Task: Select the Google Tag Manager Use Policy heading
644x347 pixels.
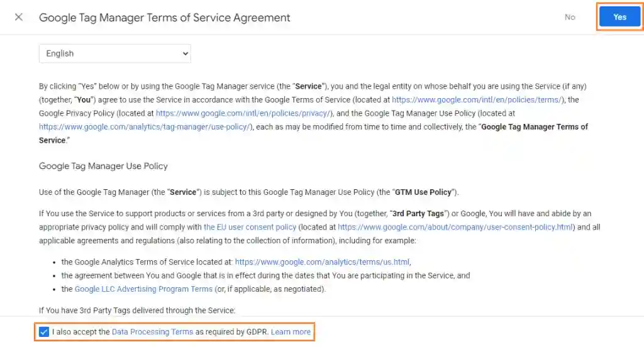Action: (104, 166)
